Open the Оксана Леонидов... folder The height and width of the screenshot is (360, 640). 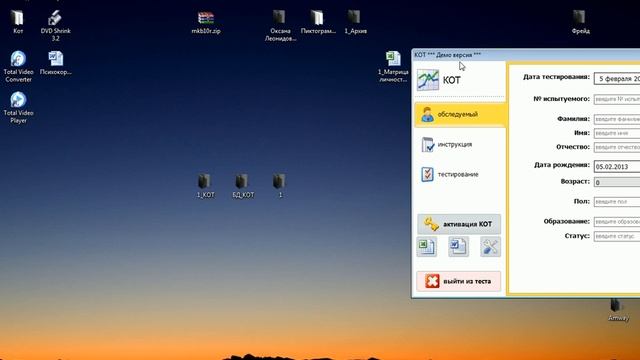(280, 26)
